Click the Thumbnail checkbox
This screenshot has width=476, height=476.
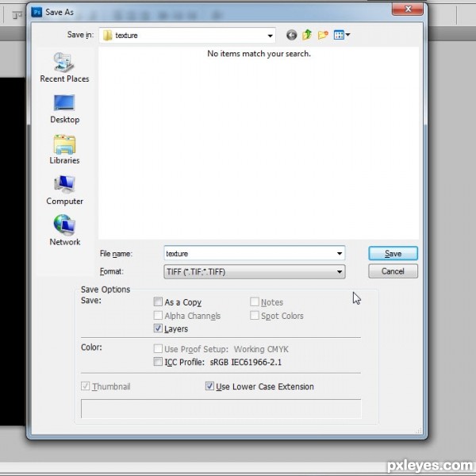point(86,386)
